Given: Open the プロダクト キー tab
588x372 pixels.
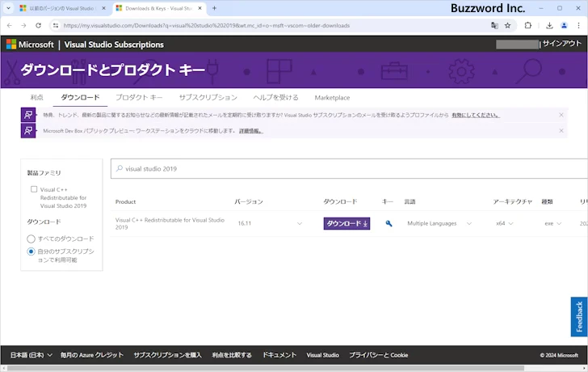Looking at the screenshot, I should pos(139,98).
